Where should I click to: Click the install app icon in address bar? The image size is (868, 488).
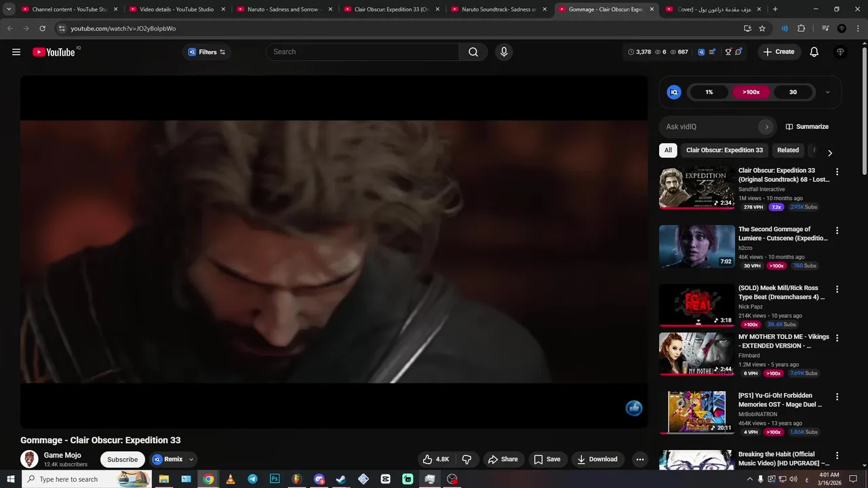click(x=747, y=28)
